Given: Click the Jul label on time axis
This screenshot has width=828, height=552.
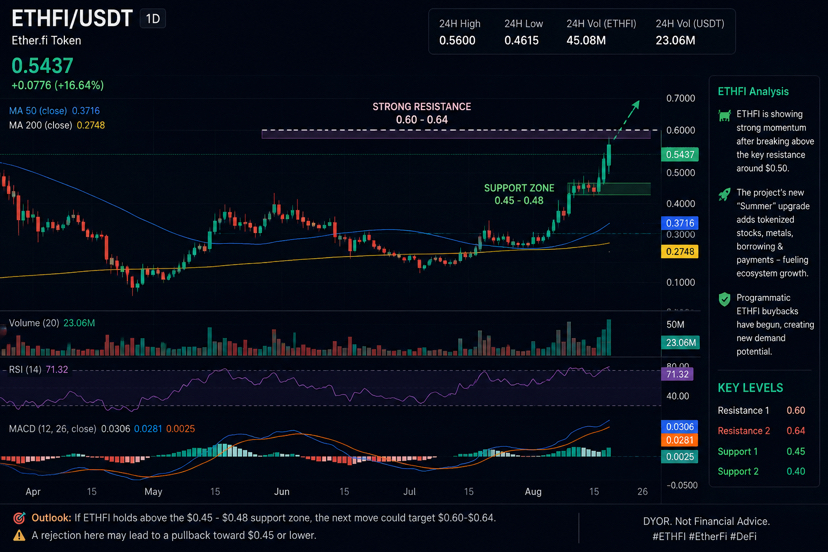Looking at the screenshot, I should [x=409, y=491].
